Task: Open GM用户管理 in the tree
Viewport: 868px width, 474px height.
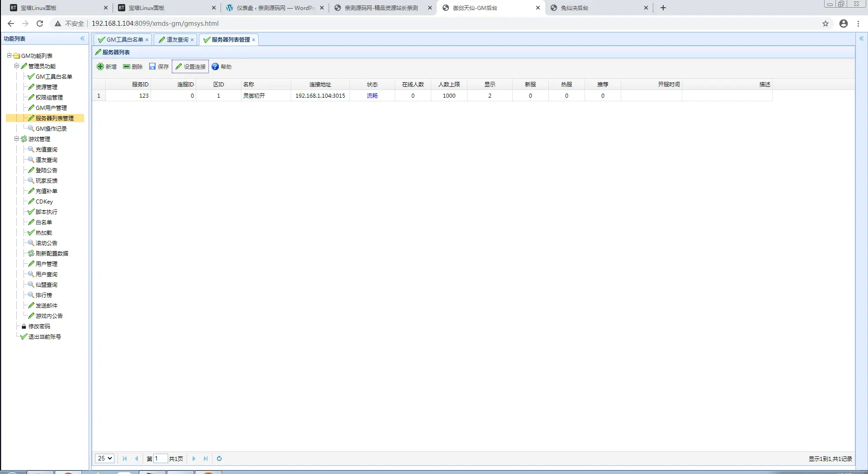Action: pos(51,108)
